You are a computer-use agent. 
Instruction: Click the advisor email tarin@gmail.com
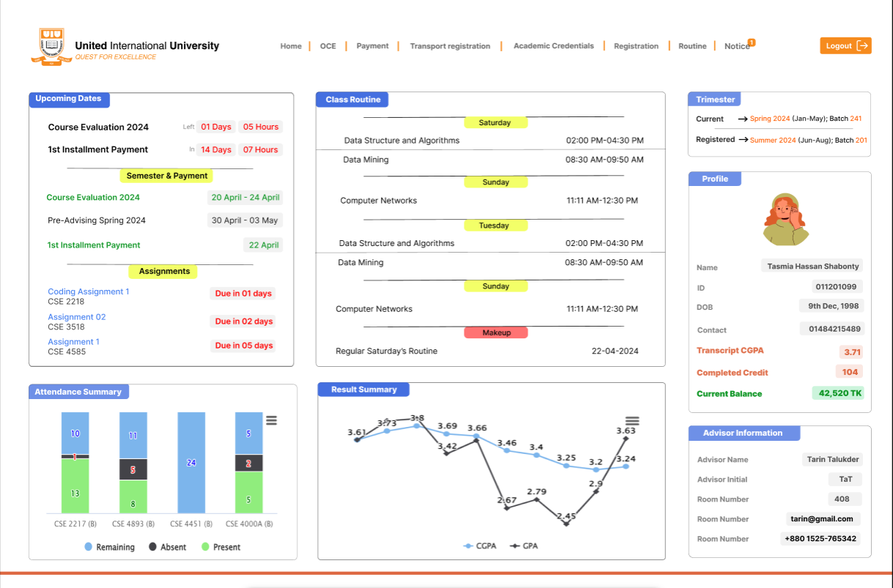coord(821,518)
